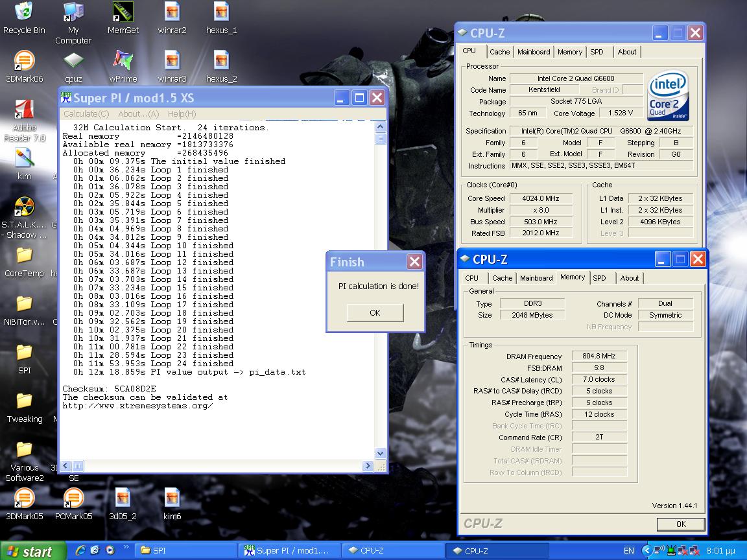The height and width of the screenshot is (560, 747).
Task: Expand quick launch overflow chevron
Action: (126, 547)
